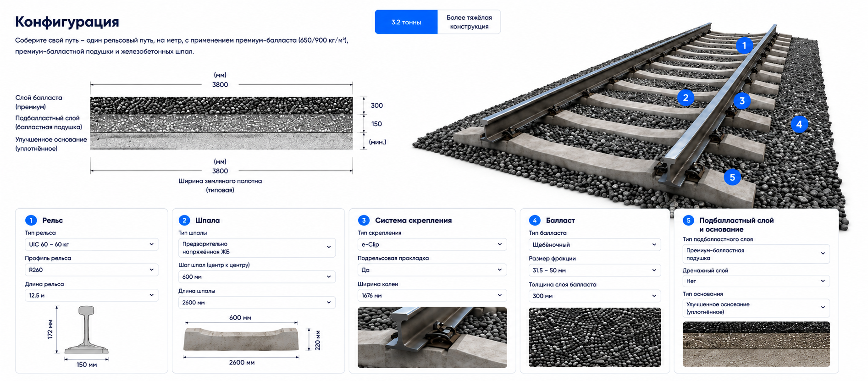Click the 300 ballast thickness value
The height and width of the screenshot is (381, 868).
(x=376, y=105)
